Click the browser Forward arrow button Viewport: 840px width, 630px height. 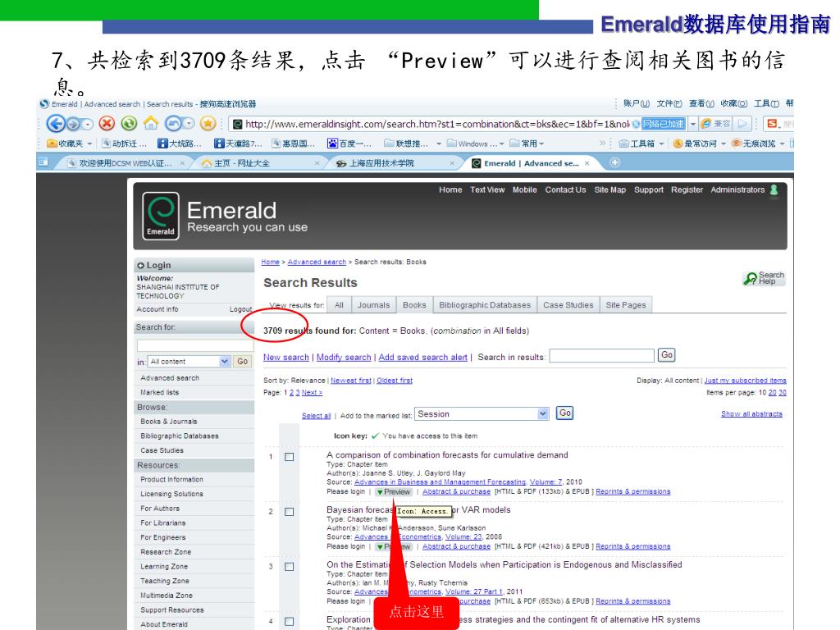pos(74,125)
